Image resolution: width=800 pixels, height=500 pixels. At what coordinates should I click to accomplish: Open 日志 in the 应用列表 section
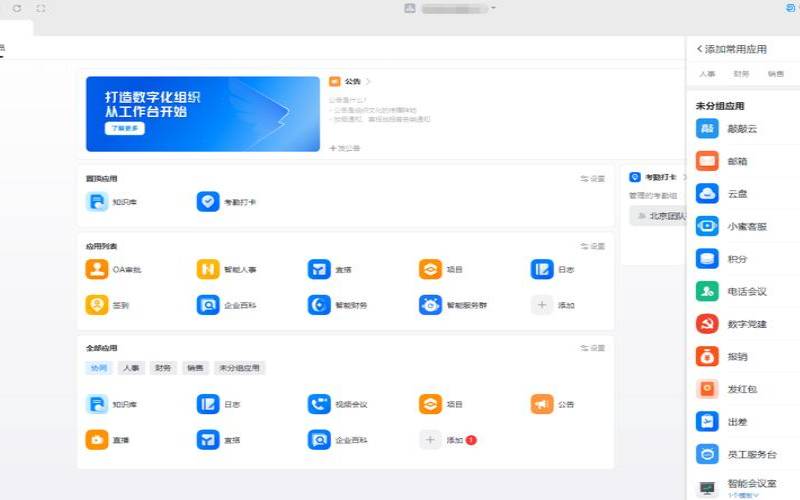click(x=553, y=269)
